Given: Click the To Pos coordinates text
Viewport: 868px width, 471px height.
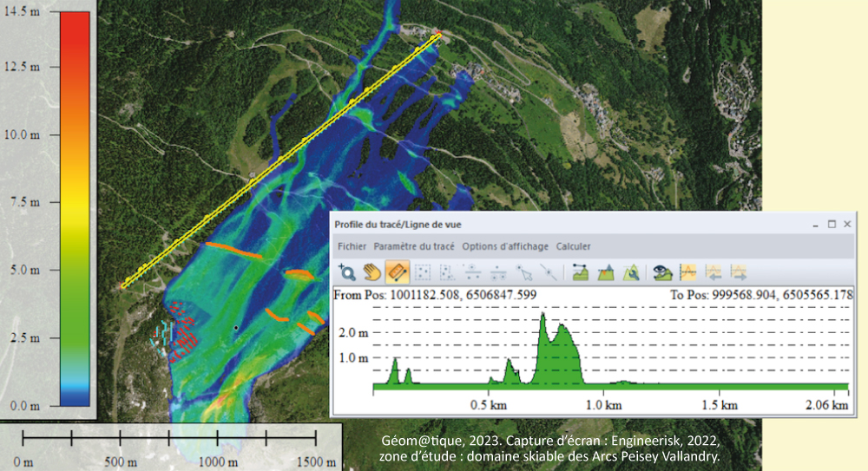Looking at the screenshot, I should pyautogui.click(x=762, y=295).
